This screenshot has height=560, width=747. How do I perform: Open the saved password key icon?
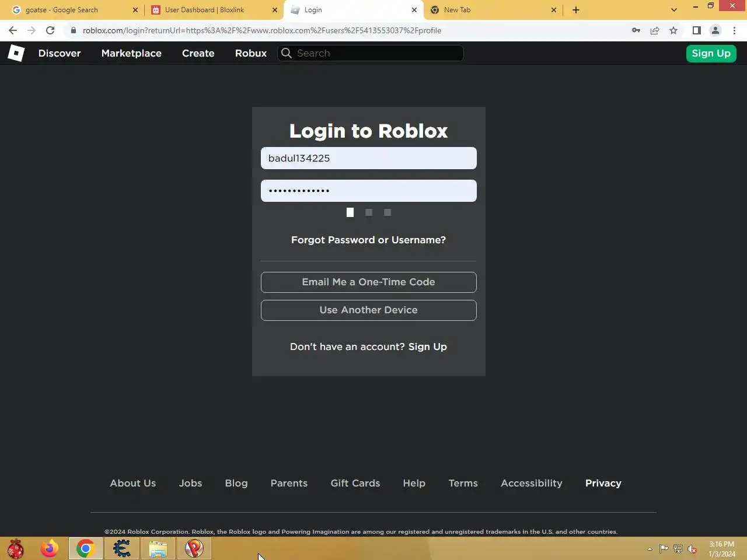636,30
